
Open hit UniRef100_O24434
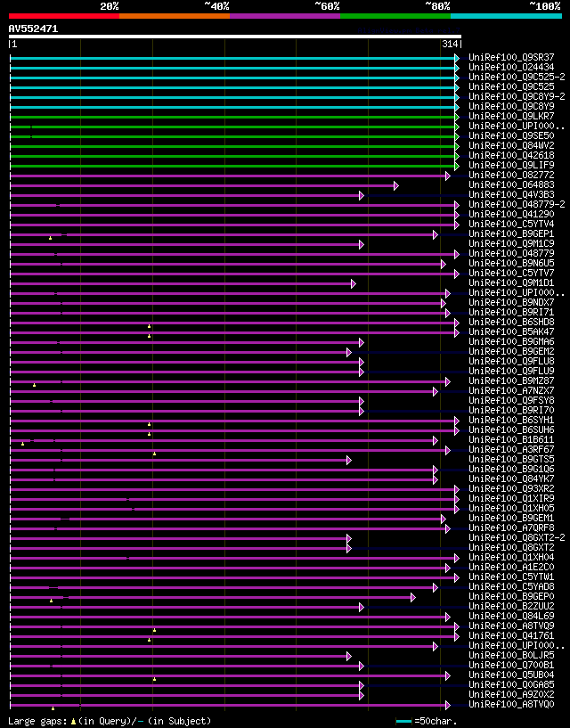511,68
